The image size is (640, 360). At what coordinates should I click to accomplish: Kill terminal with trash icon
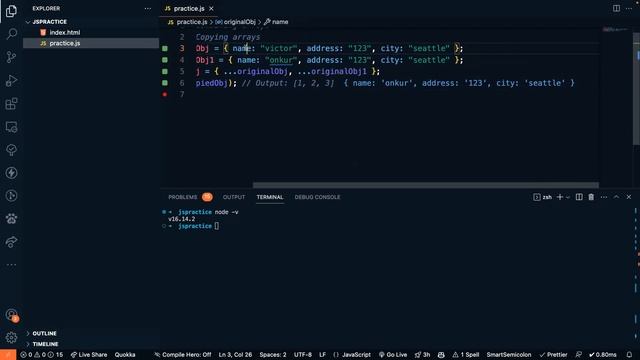[591, 197]
